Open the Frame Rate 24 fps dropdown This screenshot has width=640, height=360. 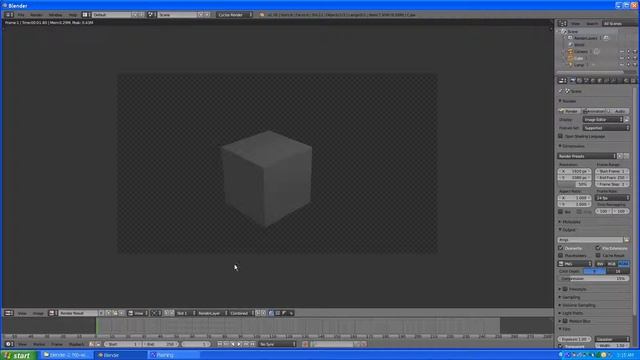[x=612, y=198]
